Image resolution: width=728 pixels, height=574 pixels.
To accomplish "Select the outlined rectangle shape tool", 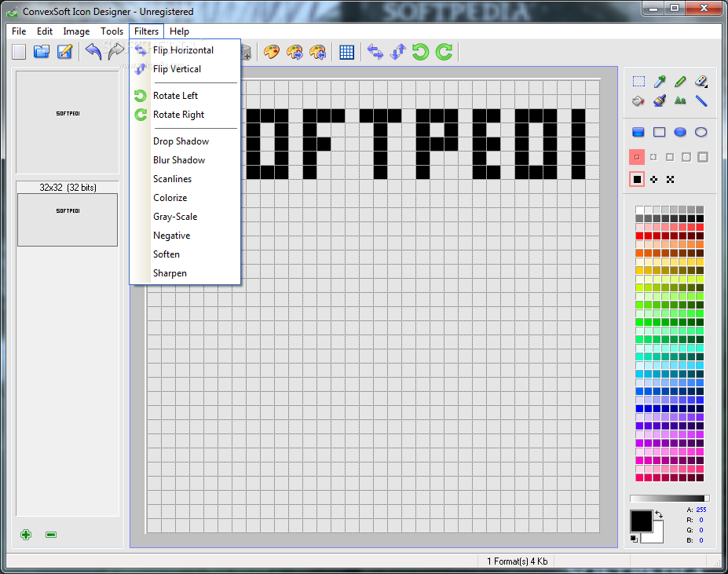I will 660,133.
